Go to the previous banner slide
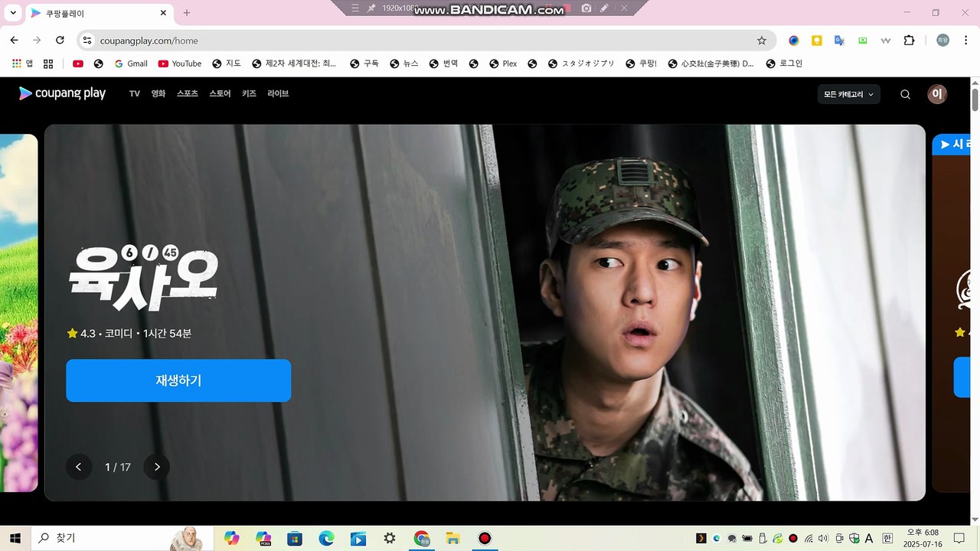The image size is (980, 551). click(79, 467)
